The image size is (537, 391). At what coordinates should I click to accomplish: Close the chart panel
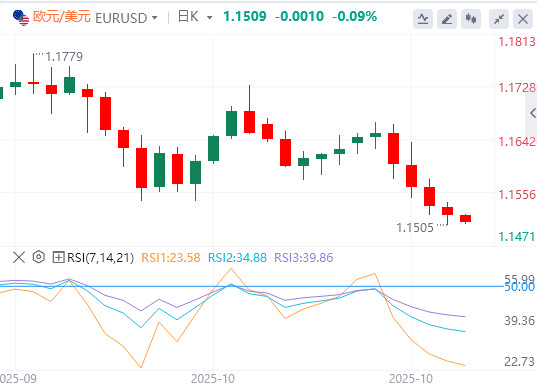tap(523, 19)
